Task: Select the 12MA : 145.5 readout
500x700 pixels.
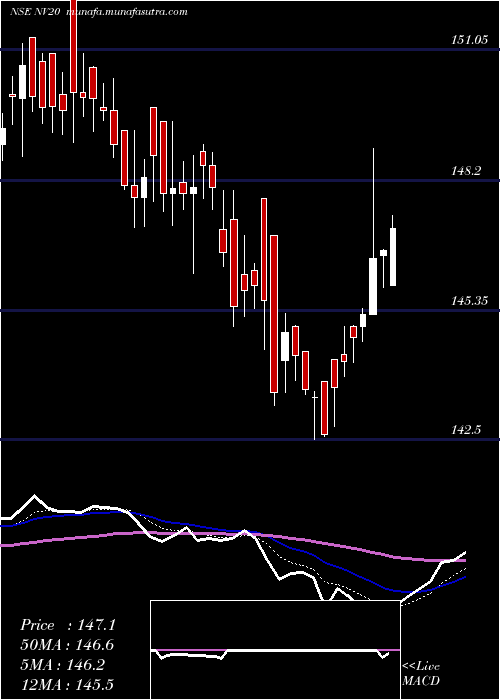Action: (x=67, y=685)
